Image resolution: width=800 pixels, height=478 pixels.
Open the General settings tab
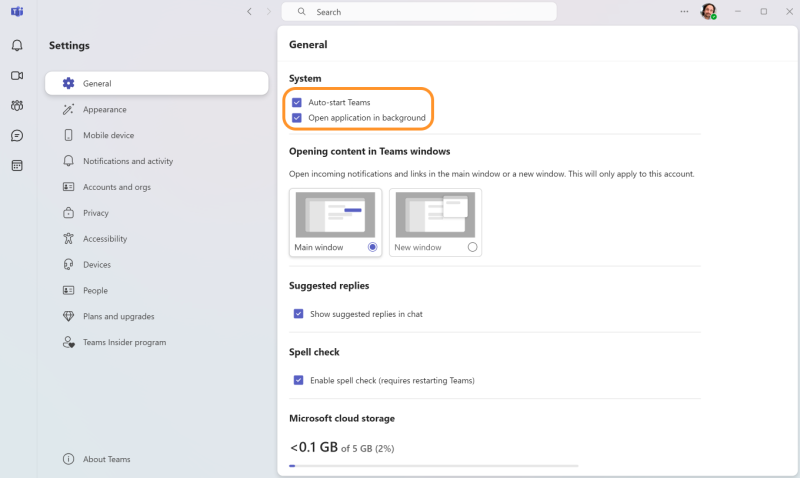coord(157,83)
